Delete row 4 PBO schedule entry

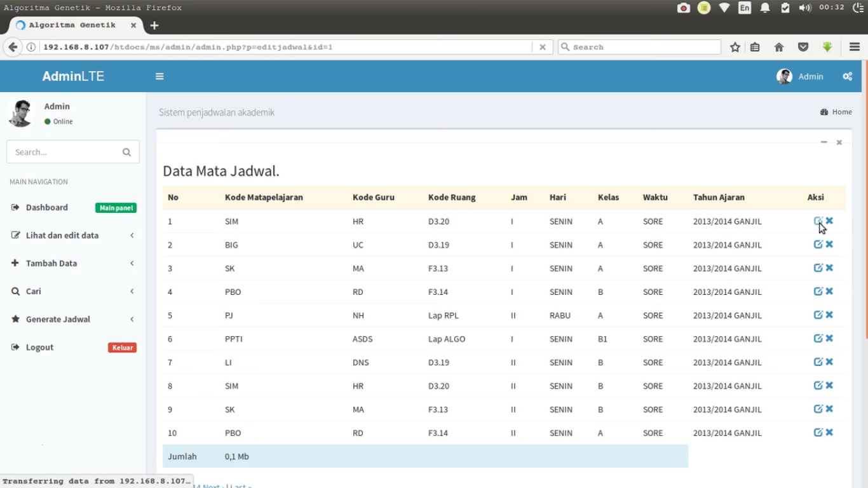coord(829,292)
